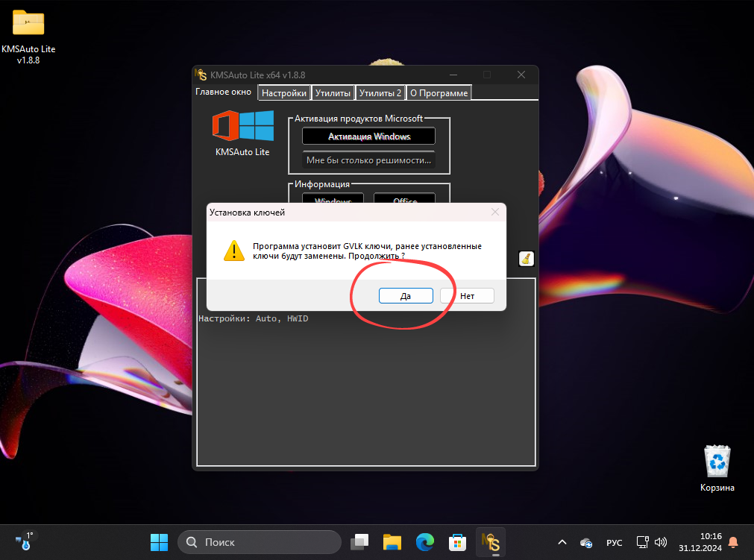
Task: Go to the О Программе tab
Action: 439,93
